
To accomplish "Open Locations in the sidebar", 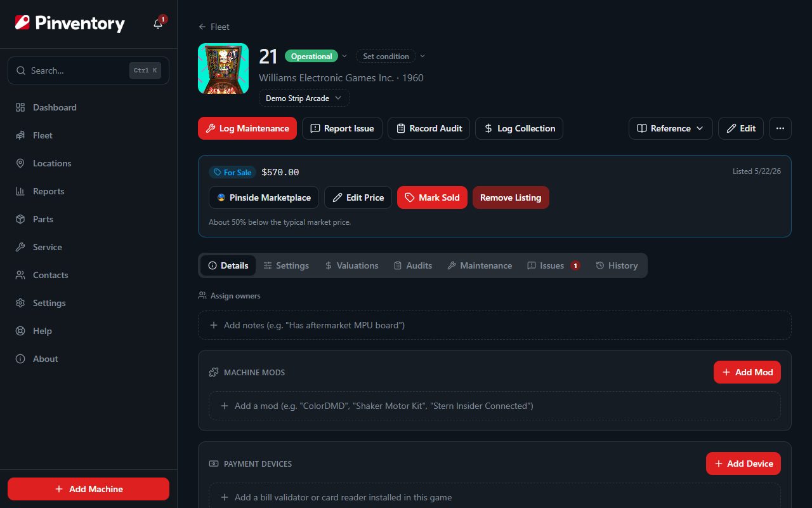I will 88,163.
